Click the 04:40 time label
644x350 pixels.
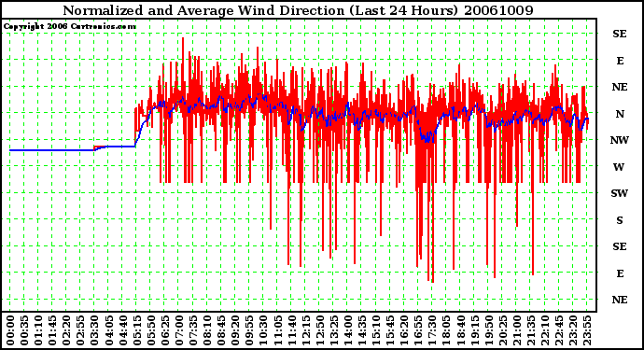(x=123, y=330)
